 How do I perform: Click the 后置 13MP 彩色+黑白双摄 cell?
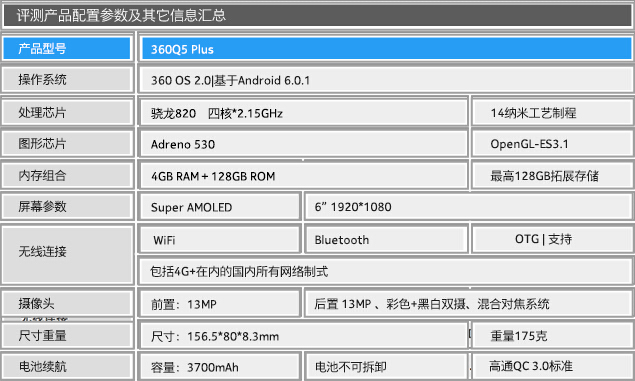[x=469, y=304]
